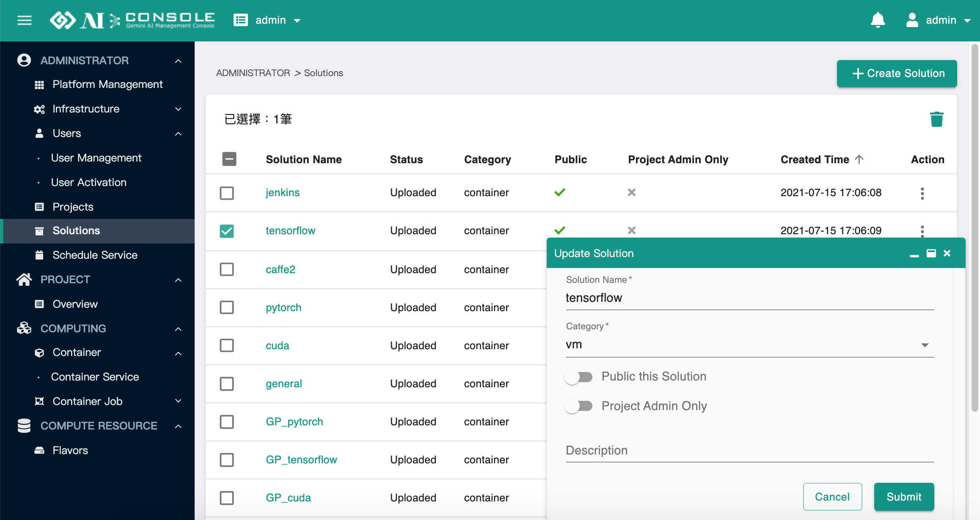The width and height of the screenshot is (980, 520).
Task: Click the Users person icon
Action: point(39,134)
